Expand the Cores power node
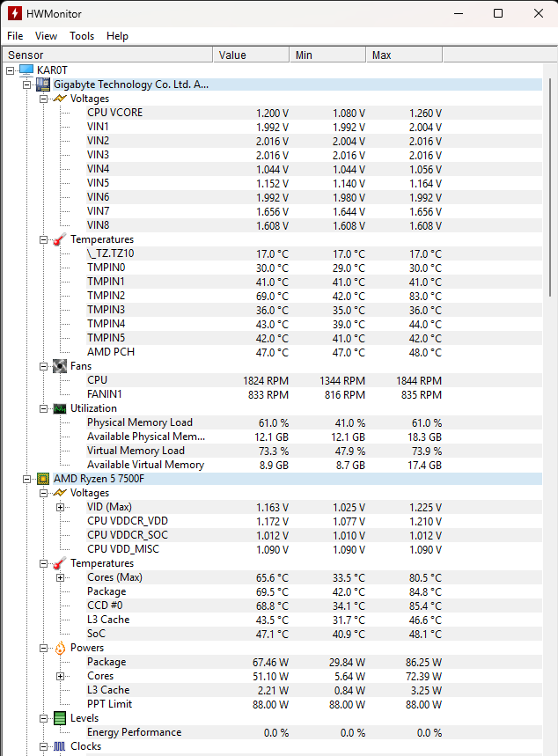This screenshot has width=558, height=756. pyautogui.click(x=60, y=677)
